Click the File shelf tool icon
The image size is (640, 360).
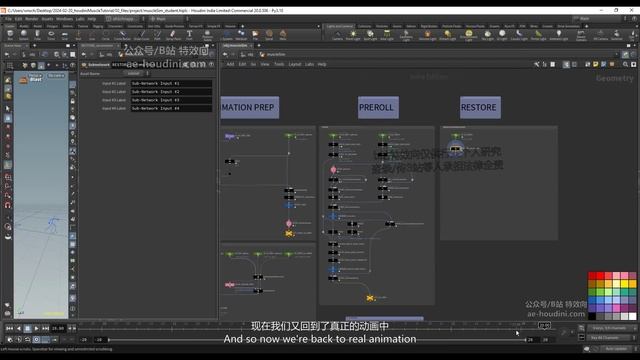[255, 35]
